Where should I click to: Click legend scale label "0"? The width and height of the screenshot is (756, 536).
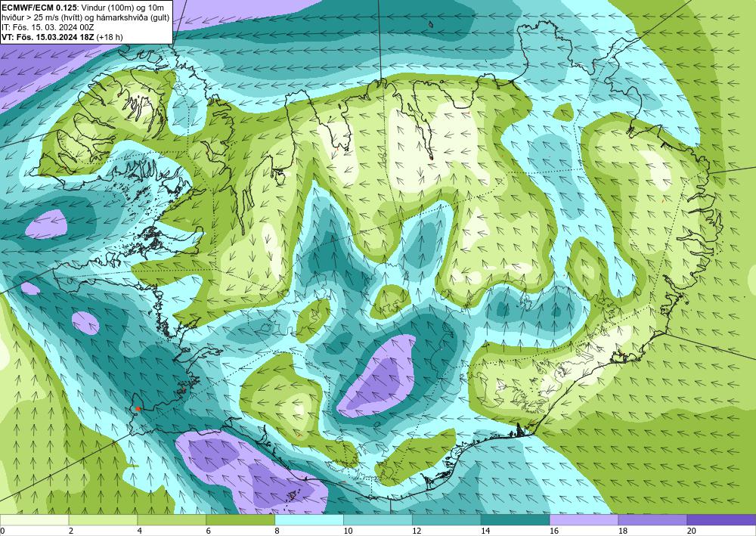(2, 531)
